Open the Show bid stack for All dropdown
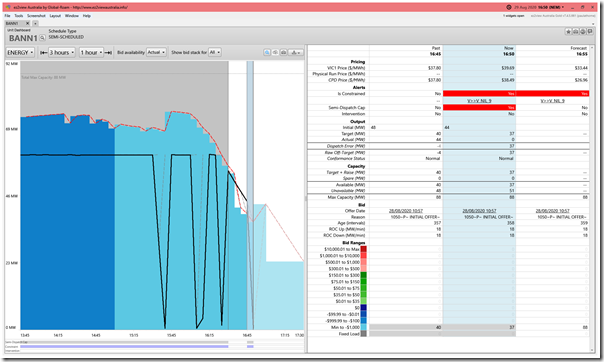The width and height of the screenshot is (604, 362). 215,52
